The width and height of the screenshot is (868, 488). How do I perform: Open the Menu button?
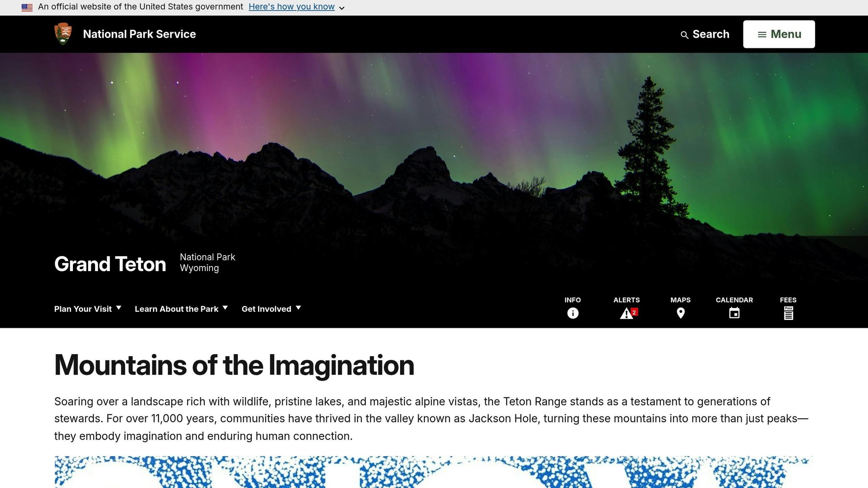(779, 34)
